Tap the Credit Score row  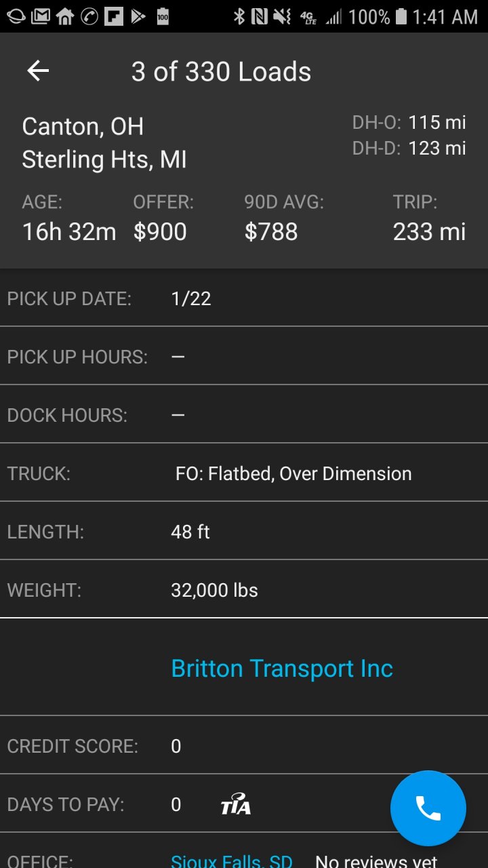pyautogui.click(x=244, y=746)
